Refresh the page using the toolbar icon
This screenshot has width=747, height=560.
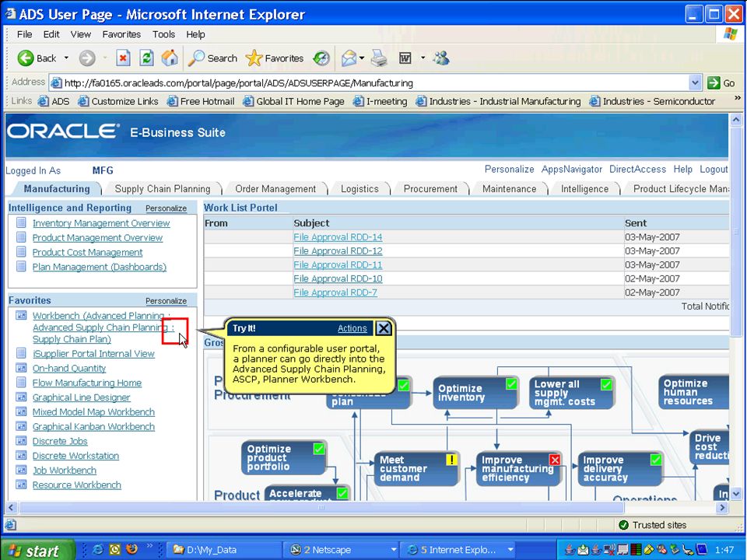tap(147, 58)
